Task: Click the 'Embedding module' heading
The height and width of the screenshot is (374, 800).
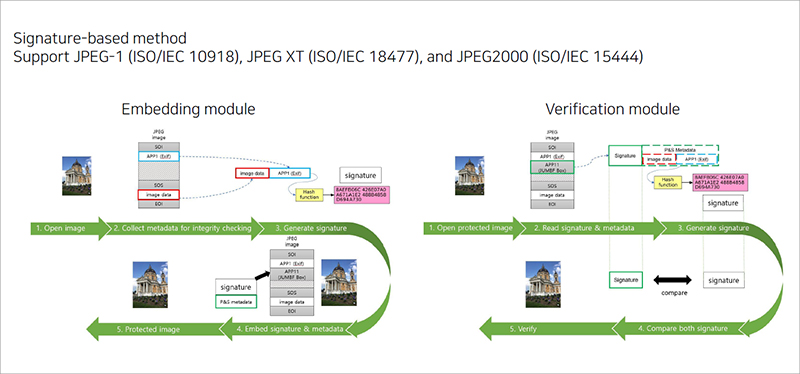Action: pyautogui.click(x=188, y=109)
